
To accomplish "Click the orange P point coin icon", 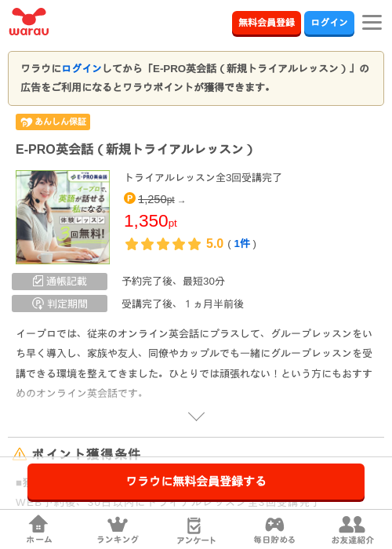I will coord(129,198).
